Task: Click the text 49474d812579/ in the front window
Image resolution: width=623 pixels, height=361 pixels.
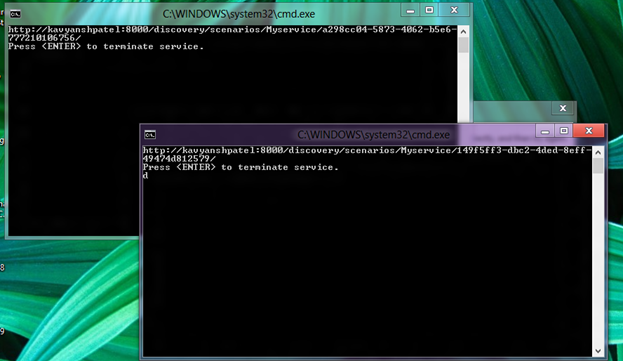Action: [179, 159]
